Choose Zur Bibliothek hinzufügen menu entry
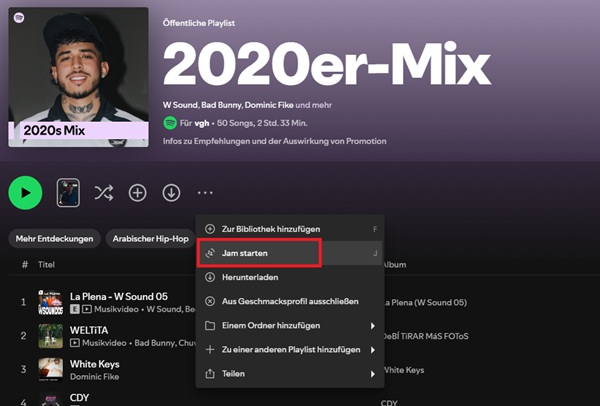This screenshot has height=406, width=600. pos(289,229)
